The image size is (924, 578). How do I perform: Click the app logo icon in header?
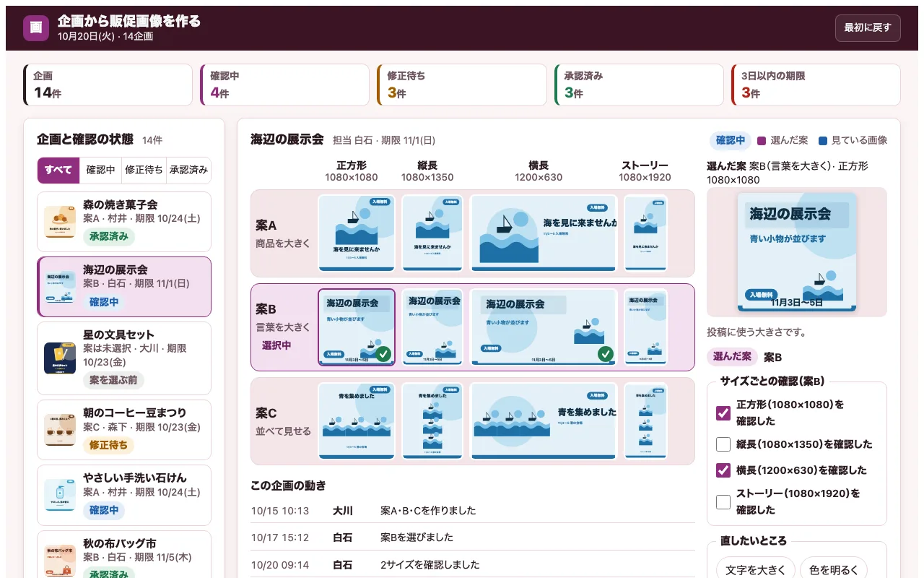[x=36, y=28]
